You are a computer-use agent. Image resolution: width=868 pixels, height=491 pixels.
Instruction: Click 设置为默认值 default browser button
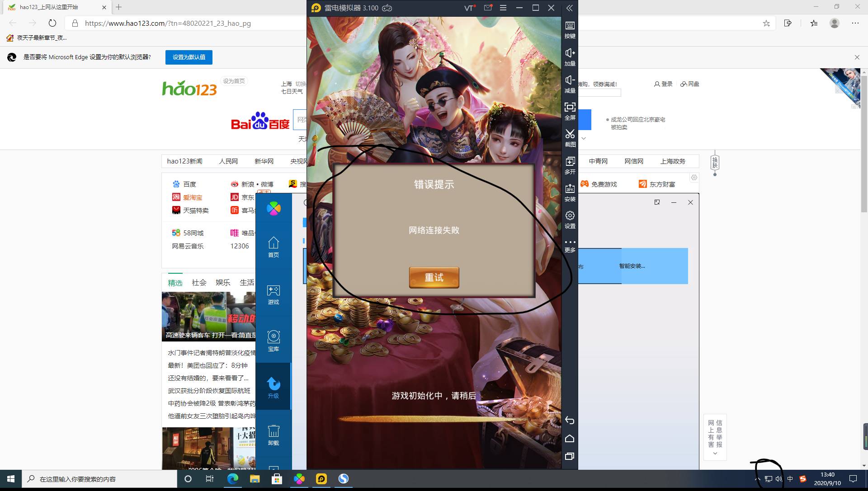(189, 57)
